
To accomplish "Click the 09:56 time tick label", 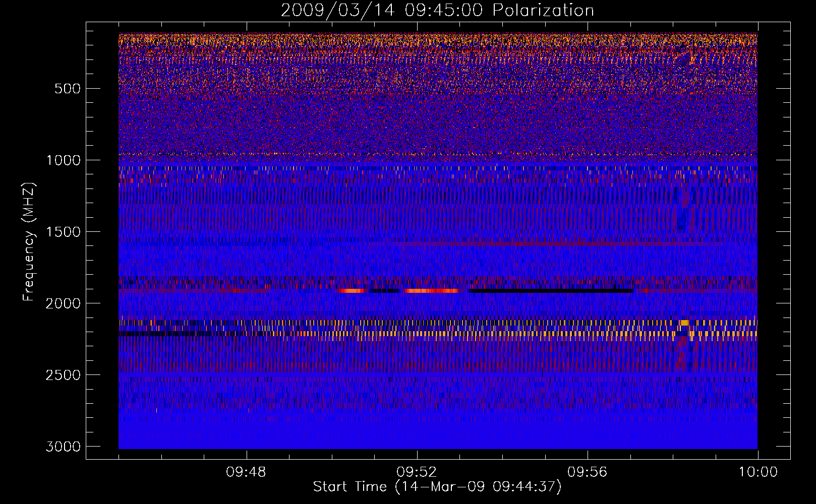I will 588,472.
